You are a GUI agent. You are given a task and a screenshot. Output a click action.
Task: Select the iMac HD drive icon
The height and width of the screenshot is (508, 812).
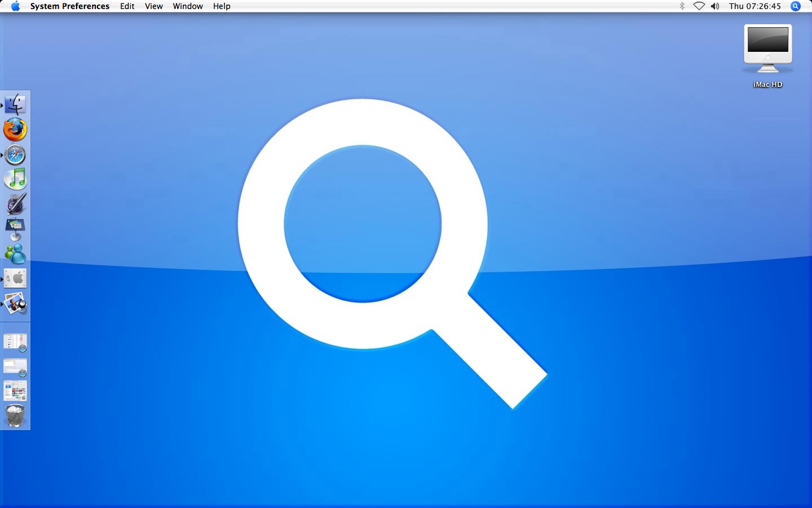coord(768,56)
